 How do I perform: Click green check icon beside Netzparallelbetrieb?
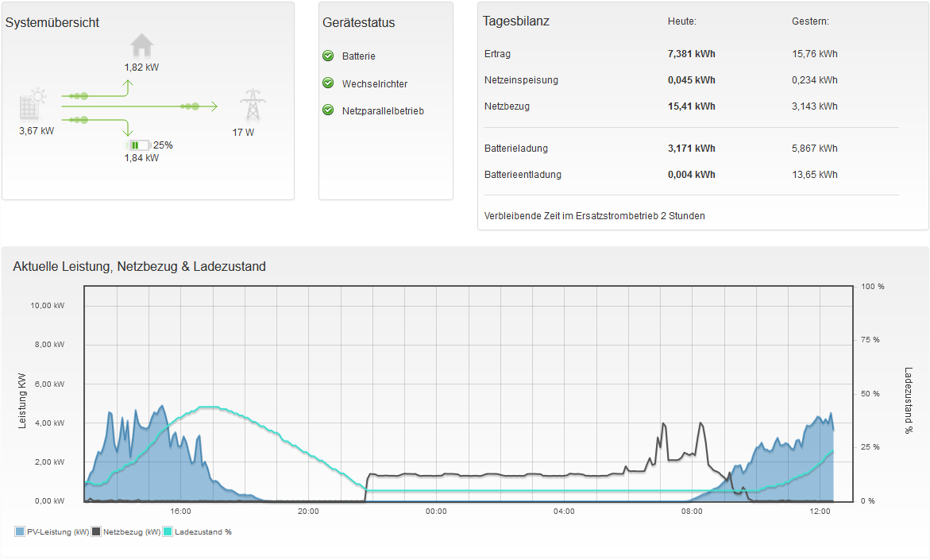[328, 110]
